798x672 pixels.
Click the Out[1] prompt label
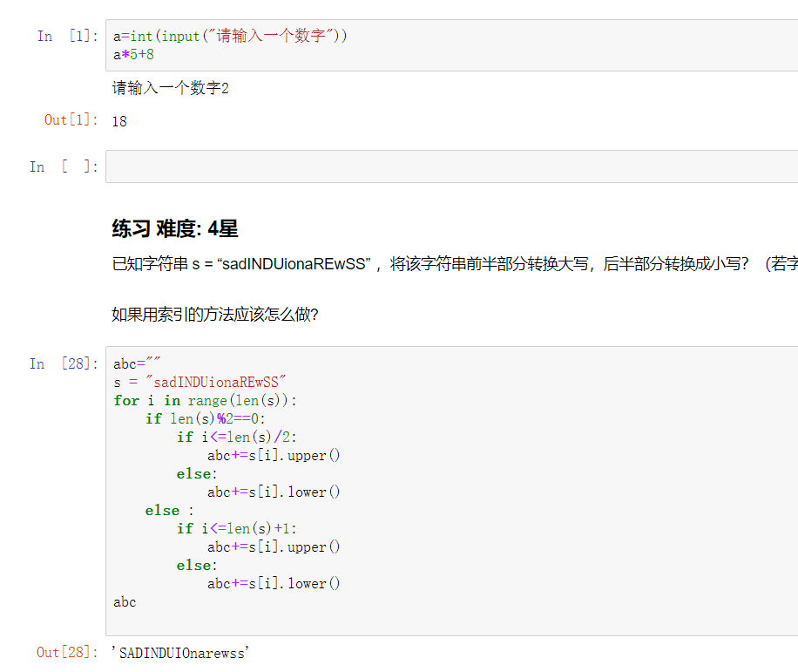(x=71, y=119)
